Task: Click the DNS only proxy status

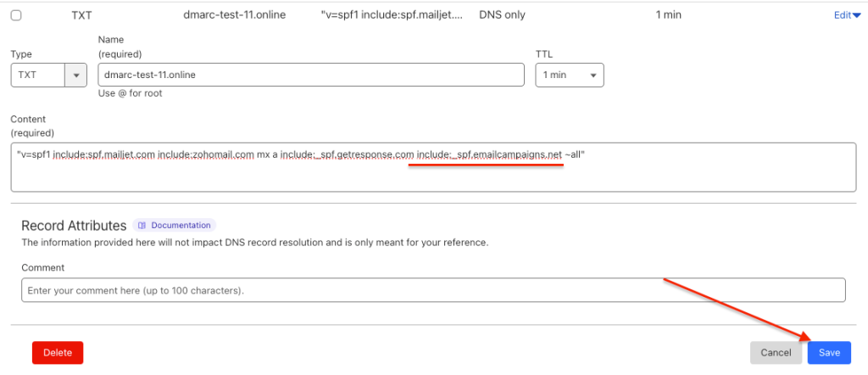Action: click(503, 15)
